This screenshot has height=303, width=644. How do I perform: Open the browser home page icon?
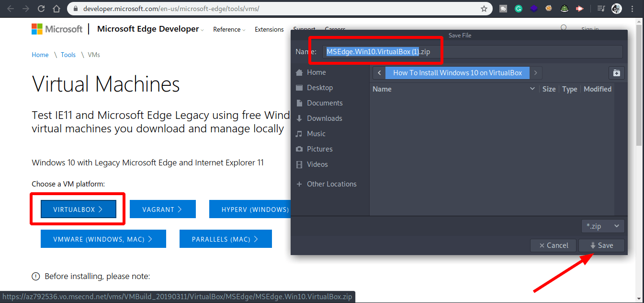[x=56, y=9]
